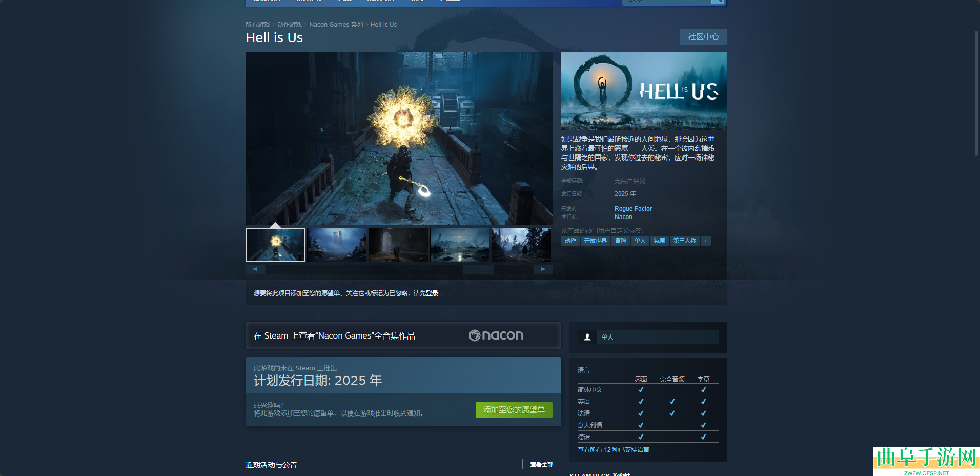Click the 登录 sign-in link
The image size is (980, 476).
coord(432,293)
